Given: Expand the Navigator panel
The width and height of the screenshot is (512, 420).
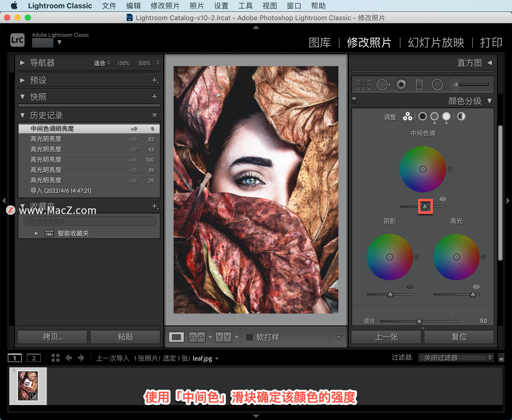Looking at the screenshot, I should 22,63.
